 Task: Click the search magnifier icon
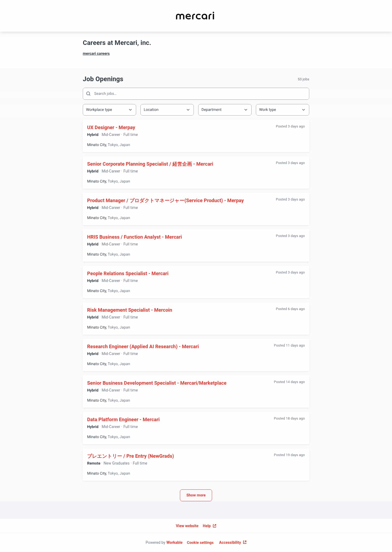pyautogui.click(x=88, y=94)
